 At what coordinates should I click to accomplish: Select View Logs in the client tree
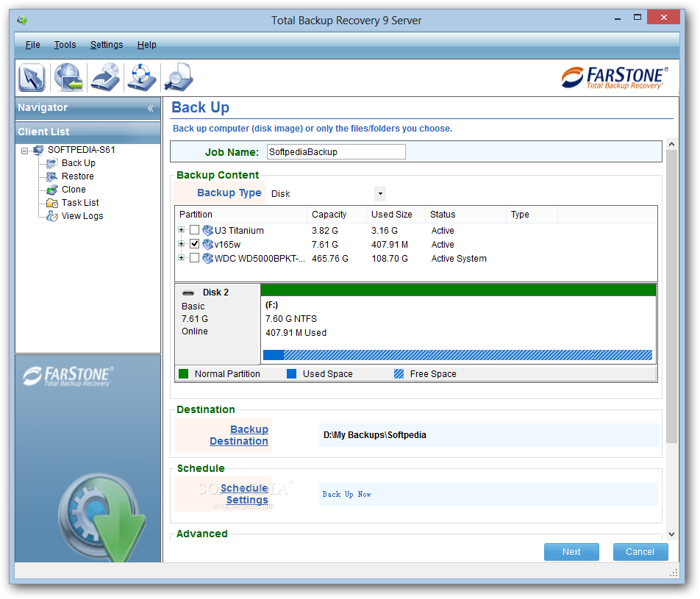coord(82,216)
